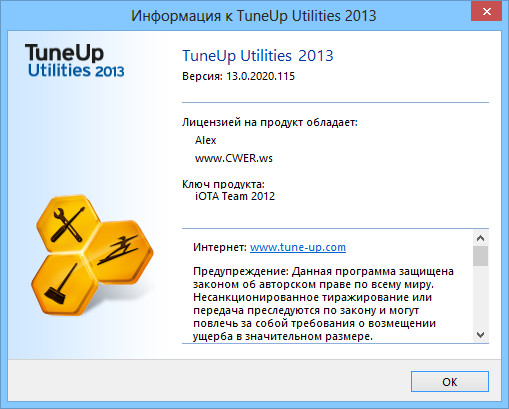The height and width of the screenshot is (409, 509).
Task: Close the TuneUp Utilities information dialog
Action: 486,12
